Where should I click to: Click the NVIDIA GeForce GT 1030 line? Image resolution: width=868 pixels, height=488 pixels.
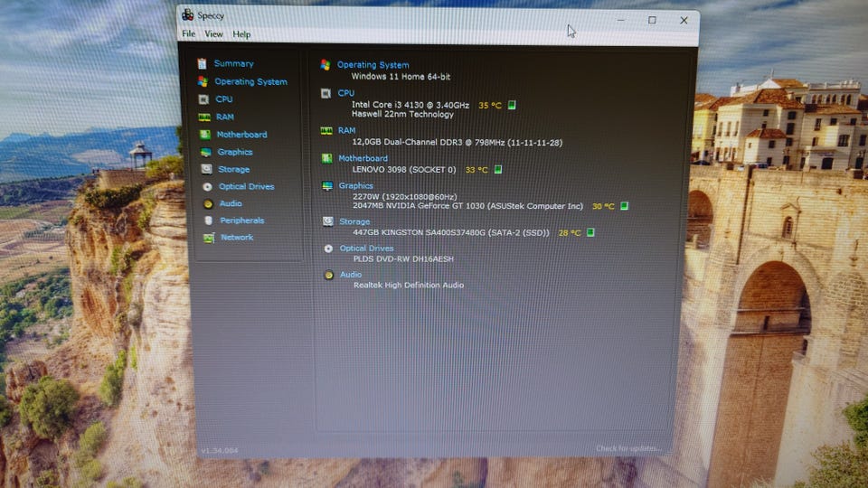pos(467,206)
